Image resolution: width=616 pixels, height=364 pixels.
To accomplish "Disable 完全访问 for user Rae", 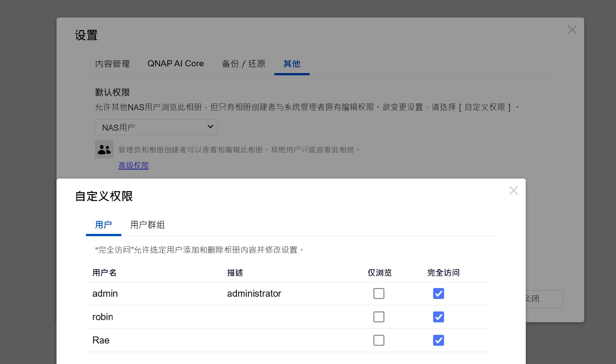I will coord(438,340).
